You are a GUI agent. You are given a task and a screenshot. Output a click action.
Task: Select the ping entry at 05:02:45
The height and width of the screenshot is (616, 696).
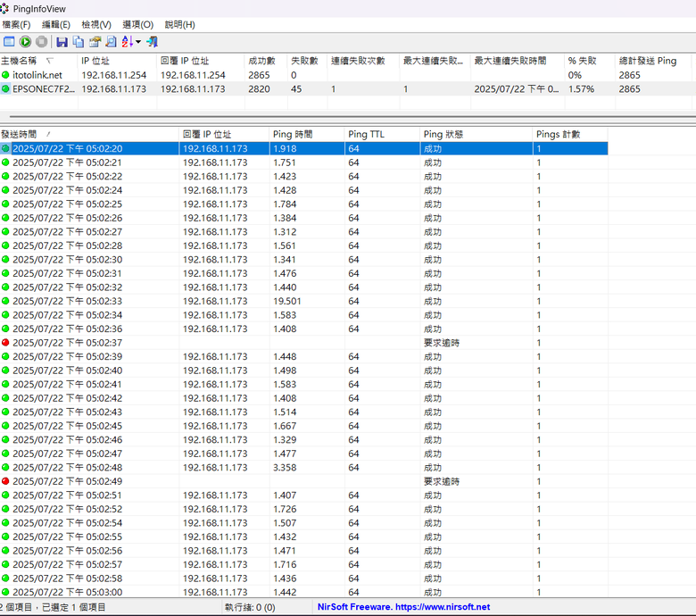(303, 426)
